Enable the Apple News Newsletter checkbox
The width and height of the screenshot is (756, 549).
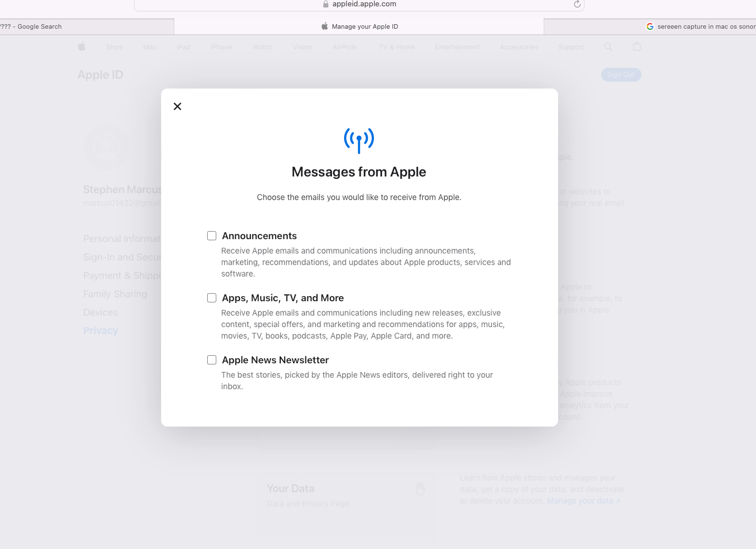[x=212, y=360]
